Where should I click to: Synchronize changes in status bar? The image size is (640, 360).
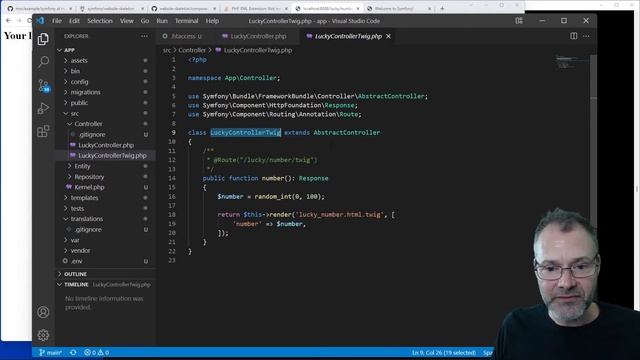[x=73, y=352]
